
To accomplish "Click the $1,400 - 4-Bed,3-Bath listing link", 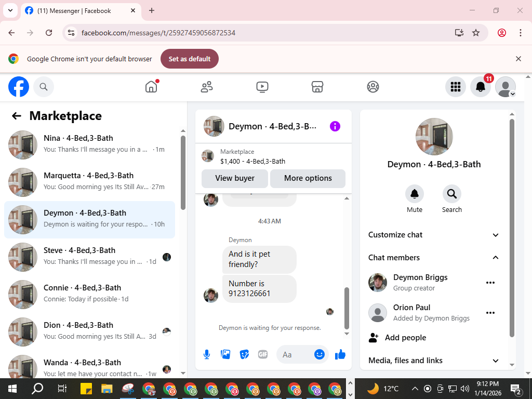I will tap(252, 162).
